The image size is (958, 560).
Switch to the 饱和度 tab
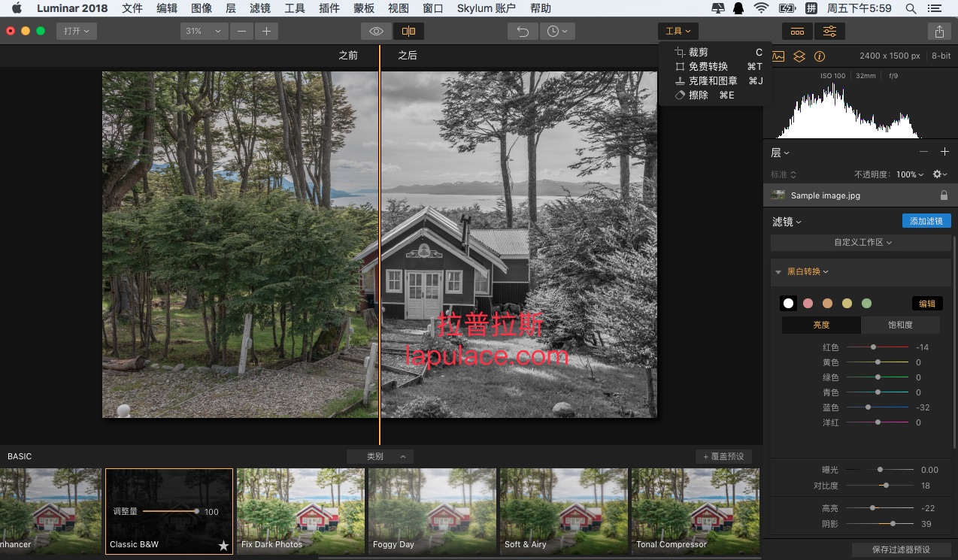coord(900,325)
